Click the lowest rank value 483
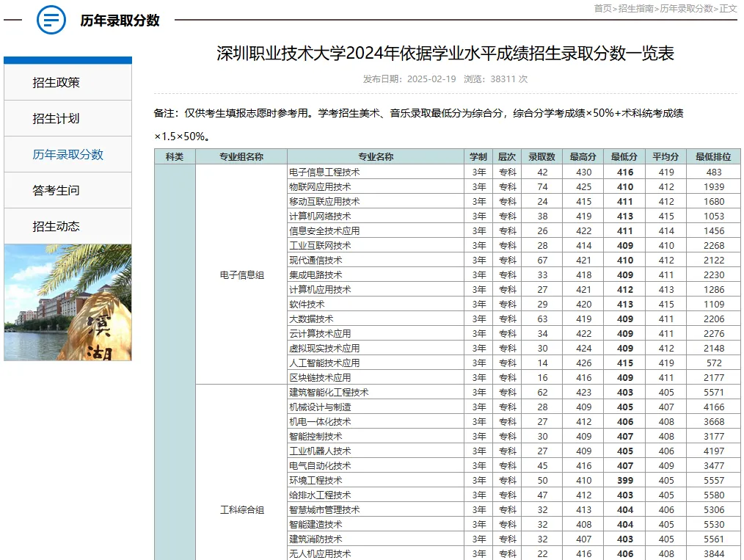Image resolution: width=744 pixels, height=560 pixels. click(x=714, y=172)
